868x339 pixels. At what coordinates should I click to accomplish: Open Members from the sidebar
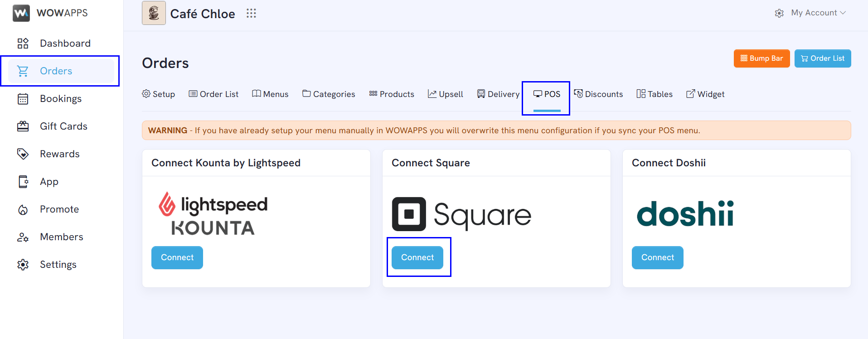click(x=61, y=237)
